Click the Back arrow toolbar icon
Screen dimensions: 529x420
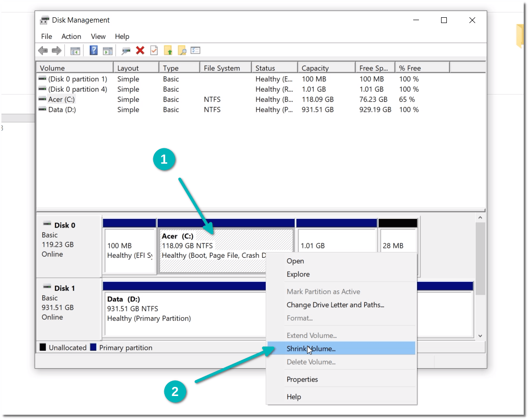pyautogui.click(x=43, y=50)
